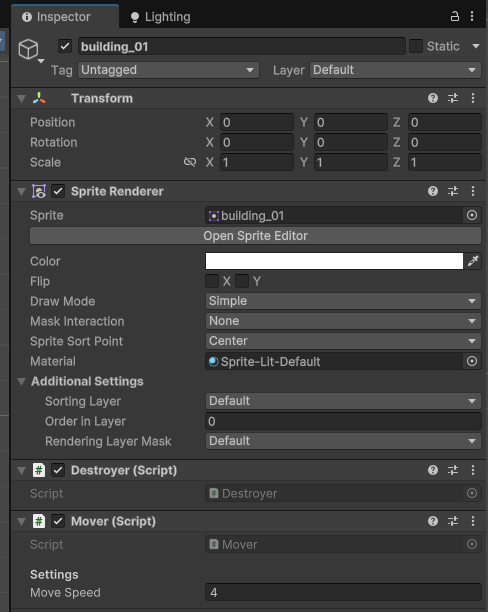
Task: Click the Mover script reference field
Action: (x=334, y=544)
